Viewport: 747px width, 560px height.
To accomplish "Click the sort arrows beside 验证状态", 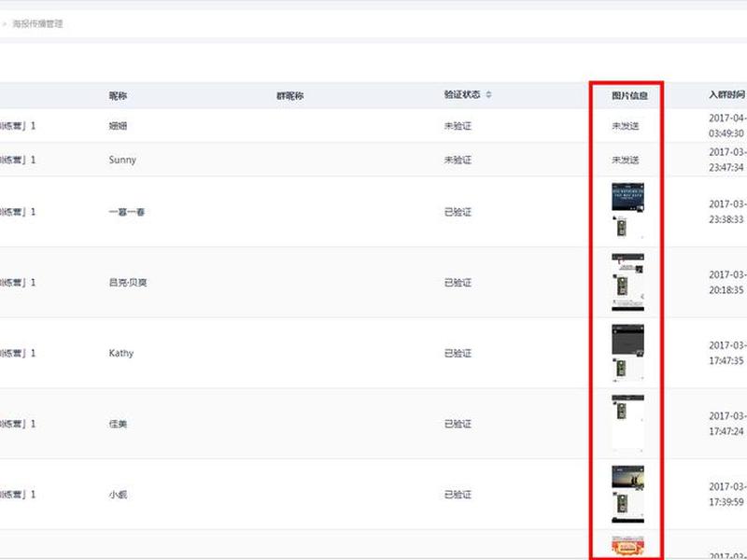I will [488, 95].
